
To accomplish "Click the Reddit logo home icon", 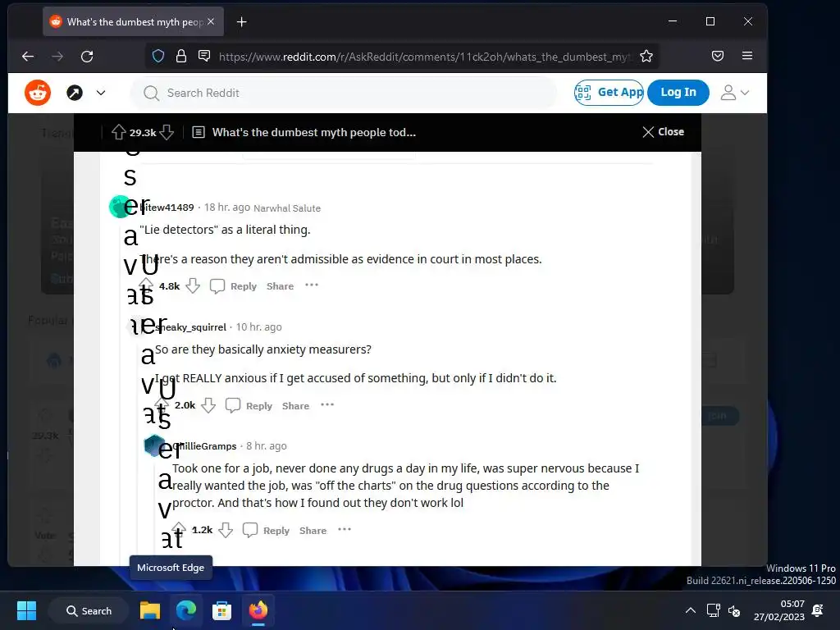I will coord(38,94).
